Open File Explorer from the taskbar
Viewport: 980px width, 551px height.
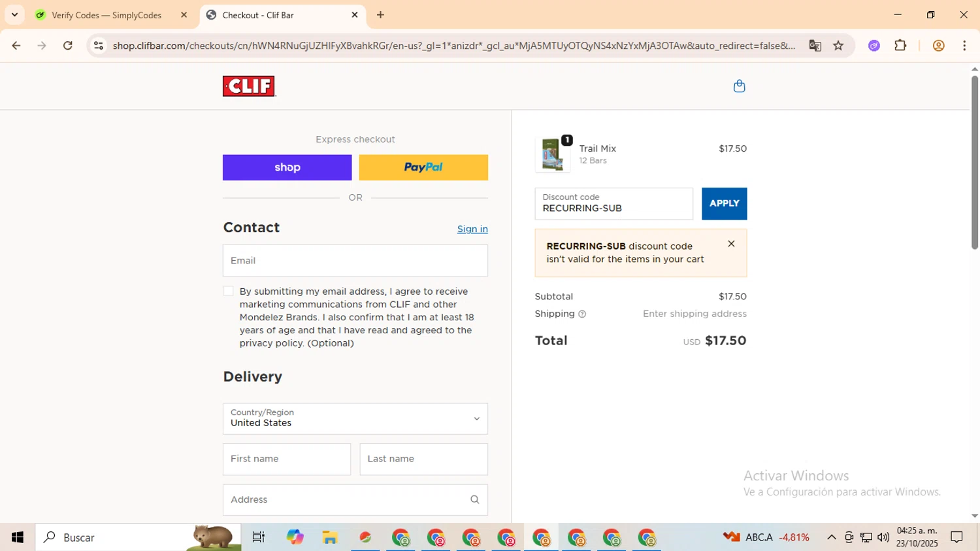point(330,537)
